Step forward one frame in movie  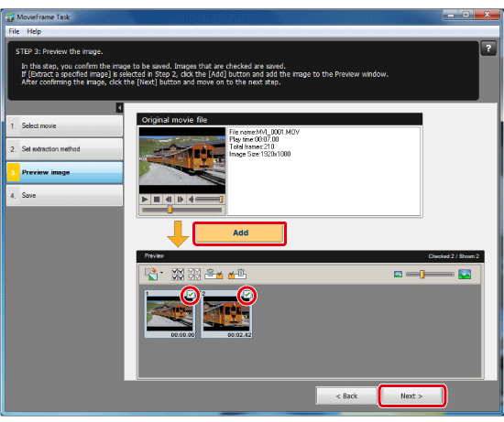pyautogui.click(x=181, y=200)
